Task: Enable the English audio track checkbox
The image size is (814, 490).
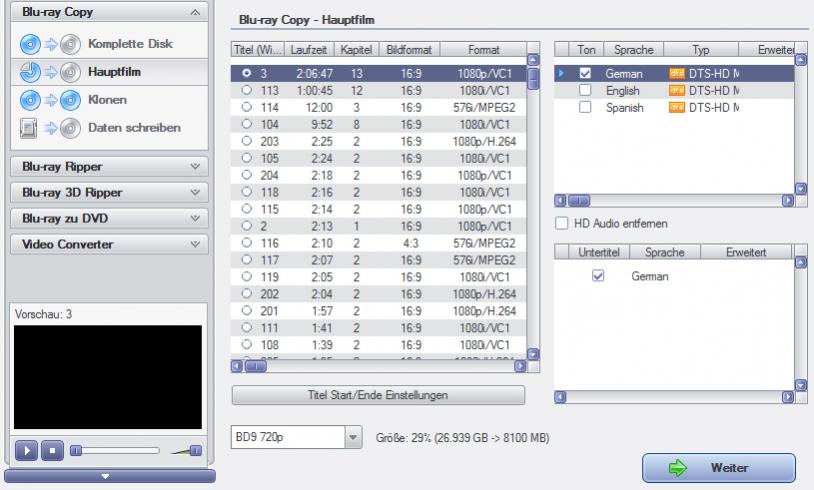Action: [x=585, y=90]
